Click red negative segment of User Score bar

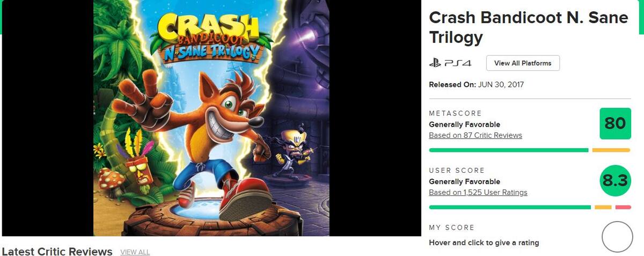tap(623, 207)
